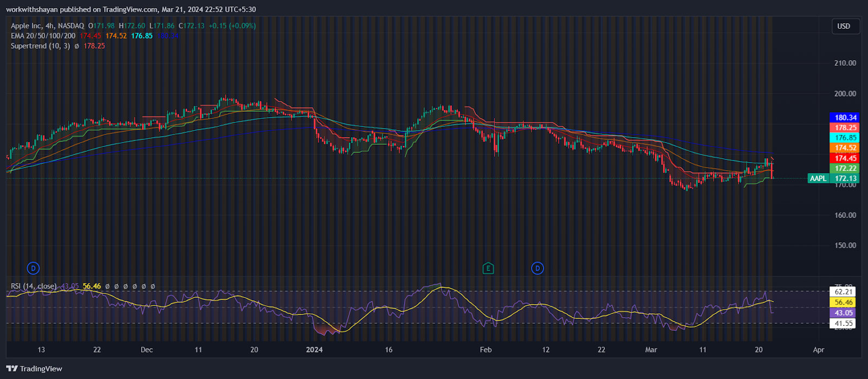Click the red 178.25 price axis label
Viewport: 868px width, 379px height.
coord(845,128)
